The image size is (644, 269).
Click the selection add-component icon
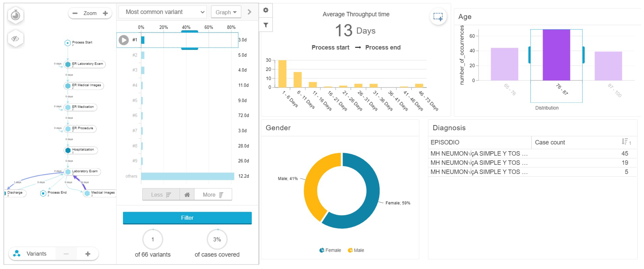coord(438,17)
